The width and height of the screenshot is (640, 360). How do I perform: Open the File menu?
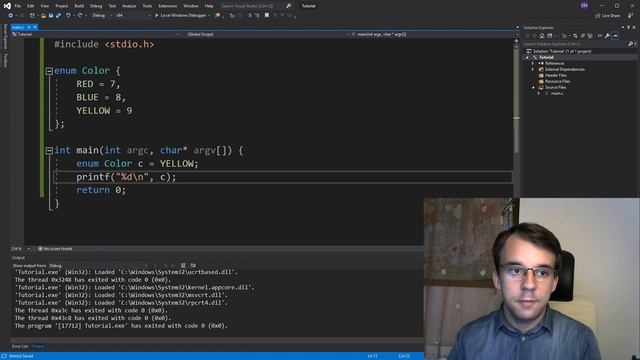tap(18, 6)
